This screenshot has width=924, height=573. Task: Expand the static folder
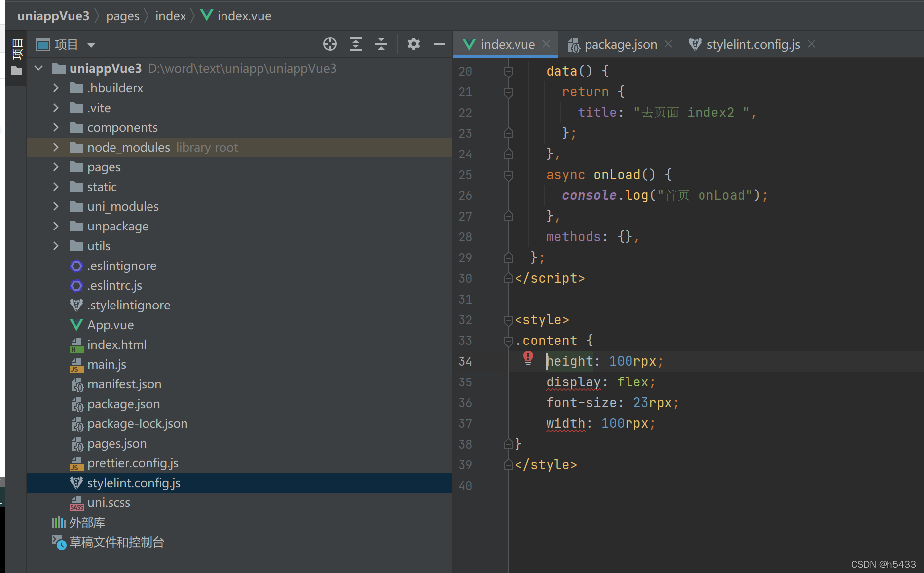tap(56, 187)
